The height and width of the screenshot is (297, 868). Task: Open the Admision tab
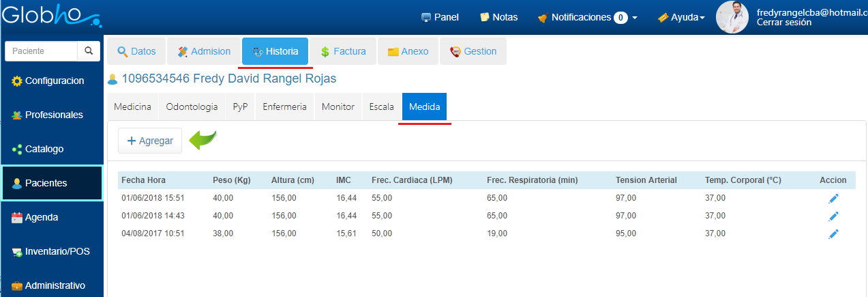[x=204, y=51]
